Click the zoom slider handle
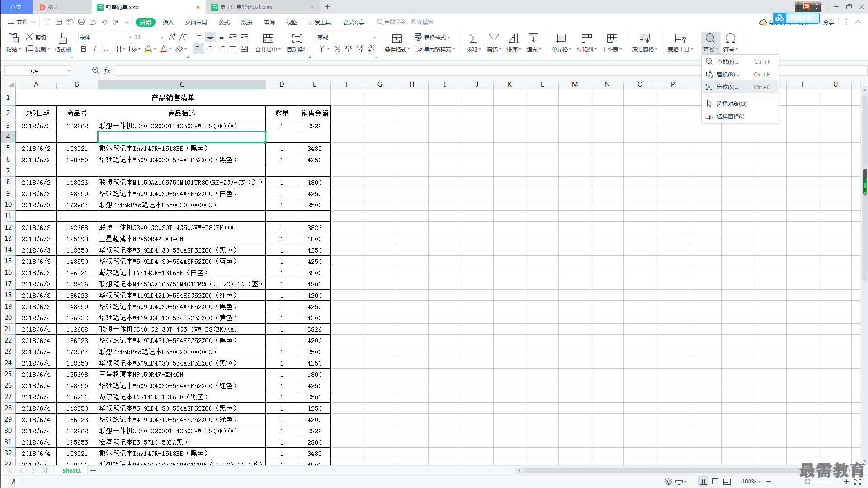Image resolution: width=868 pixels, height=488 pixels. pos(807,482)
